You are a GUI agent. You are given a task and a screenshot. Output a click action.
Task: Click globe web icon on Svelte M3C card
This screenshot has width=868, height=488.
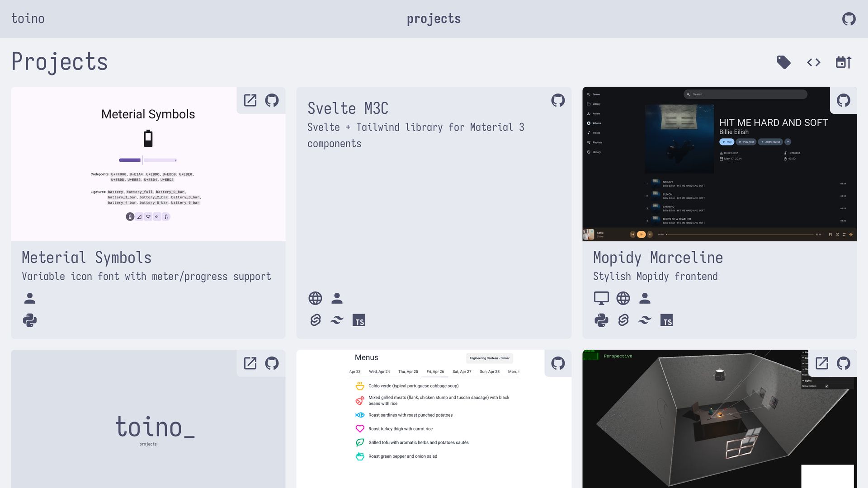[x=315, y=298]
